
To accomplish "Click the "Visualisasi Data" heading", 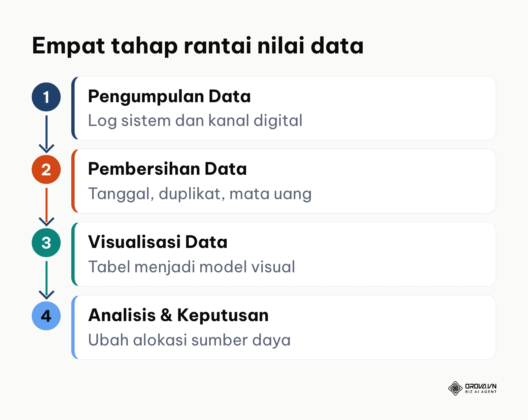I will click(158, 242).
